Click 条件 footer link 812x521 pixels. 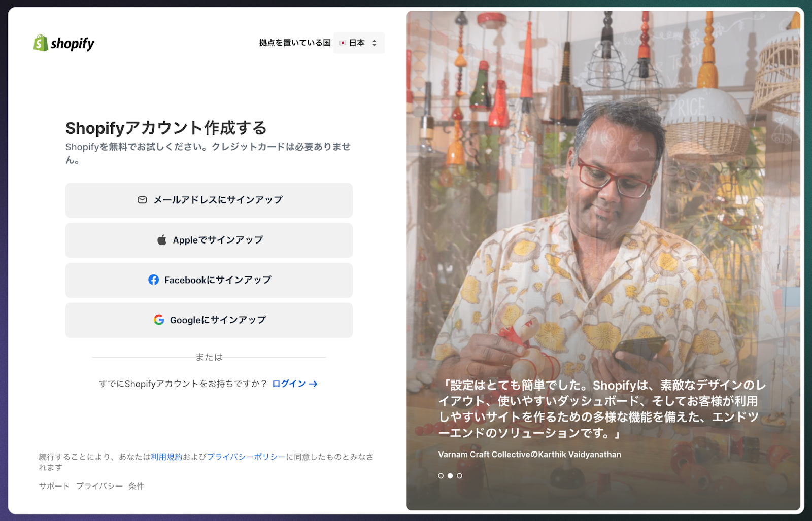tap(137, 486)
